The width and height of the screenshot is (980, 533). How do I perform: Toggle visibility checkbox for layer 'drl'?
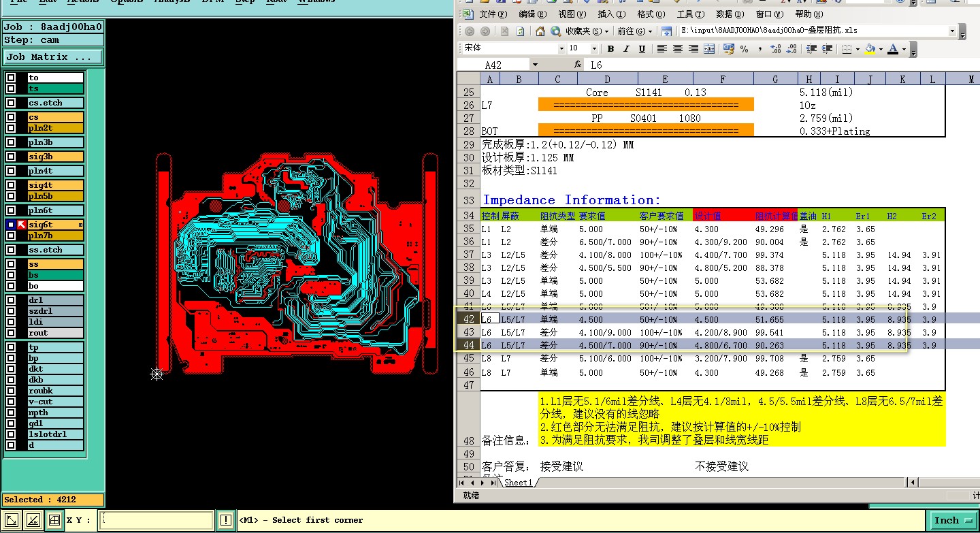(x=11, y=300)
